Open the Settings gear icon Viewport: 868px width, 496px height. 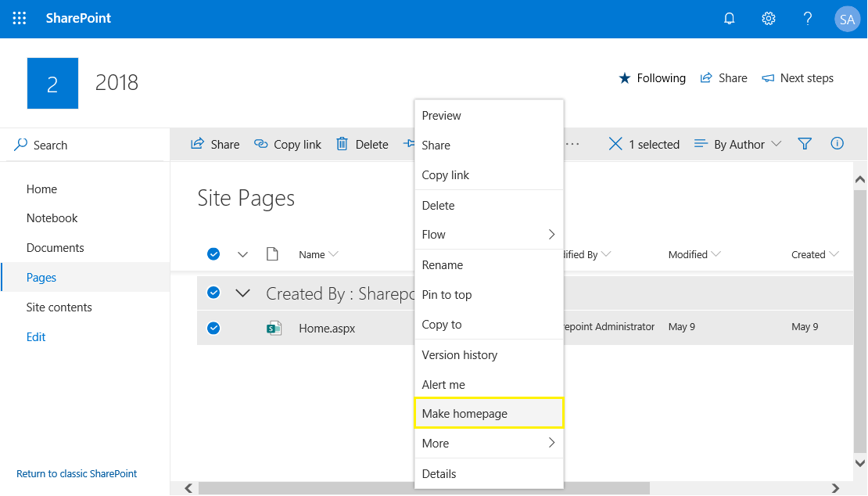[x=768, y=18]
